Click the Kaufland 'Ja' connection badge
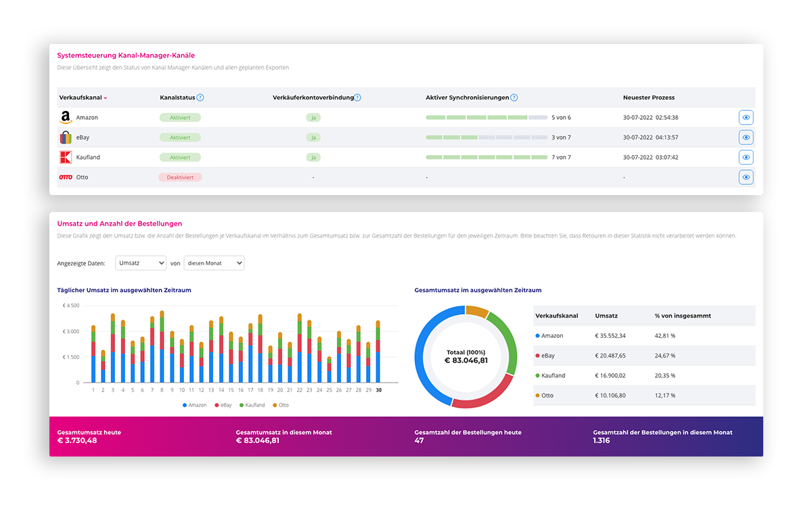 pyautogui.click(x=313, y=157)
